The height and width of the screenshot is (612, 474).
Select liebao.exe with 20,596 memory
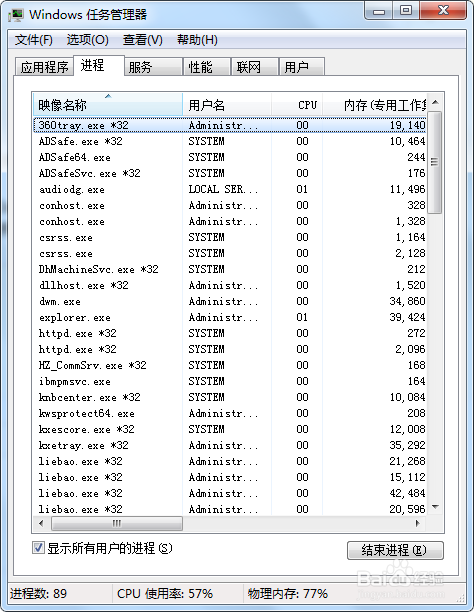click(230, 509)
